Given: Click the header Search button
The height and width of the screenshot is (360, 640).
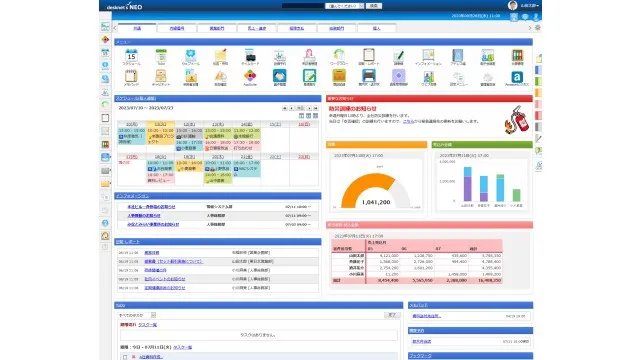Looking at the screenshot, I should tap(373, 6).
